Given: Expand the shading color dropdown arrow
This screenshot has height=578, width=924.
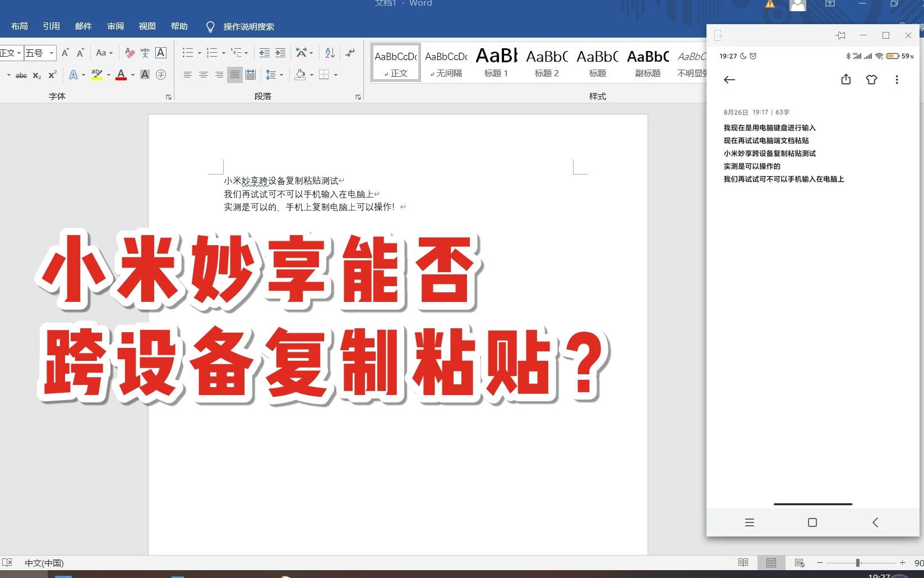Looking at the screenshot, I should click(x=312, y=75).
